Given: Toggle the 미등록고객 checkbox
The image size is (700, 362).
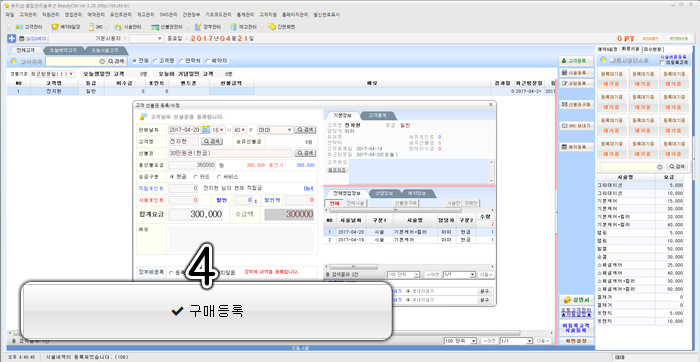Looking at the screenshot, I should [x=662, y=63].
